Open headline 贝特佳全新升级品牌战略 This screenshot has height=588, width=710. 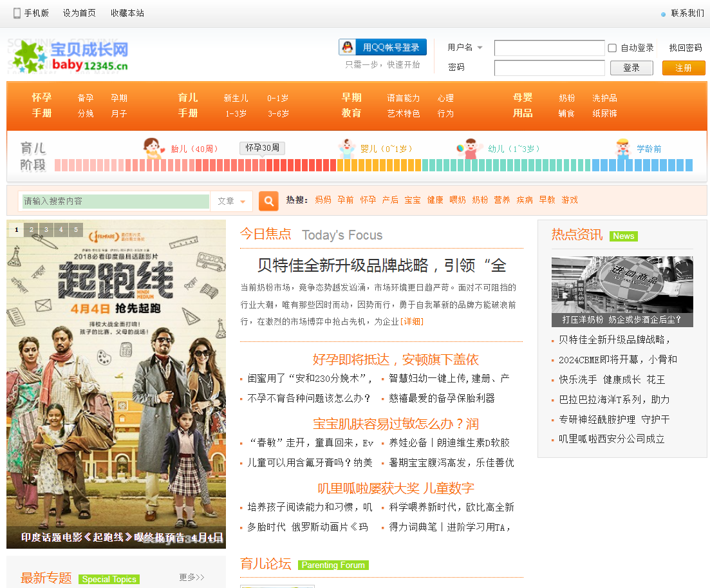(382, 265)
